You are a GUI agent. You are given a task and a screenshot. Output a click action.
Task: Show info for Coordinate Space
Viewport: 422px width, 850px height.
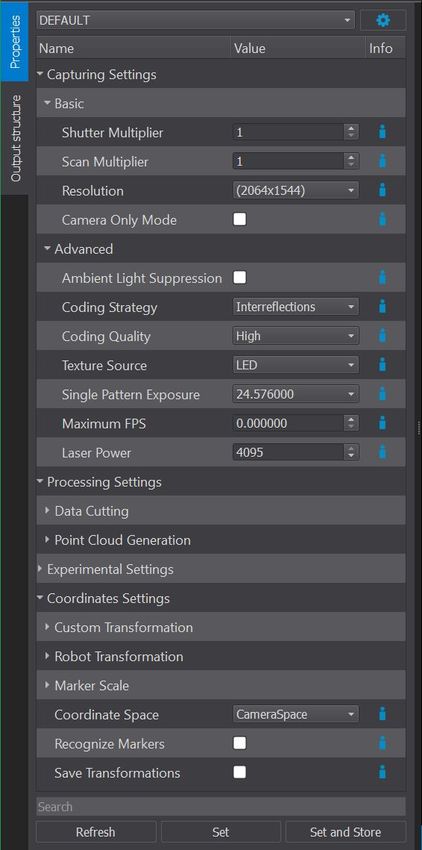pos(382,714)
